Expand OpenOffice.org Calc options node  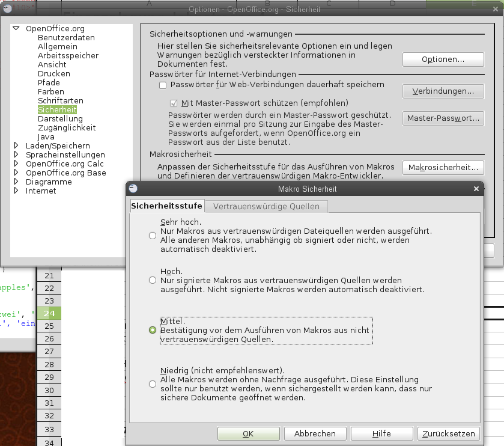point(16,163)
